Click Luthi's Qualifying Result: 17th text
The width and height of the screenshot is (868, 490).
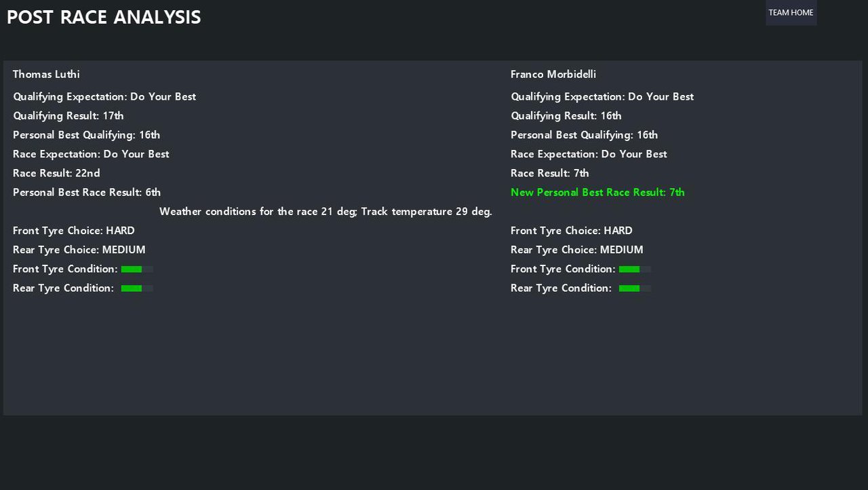[x=68, y=116]
